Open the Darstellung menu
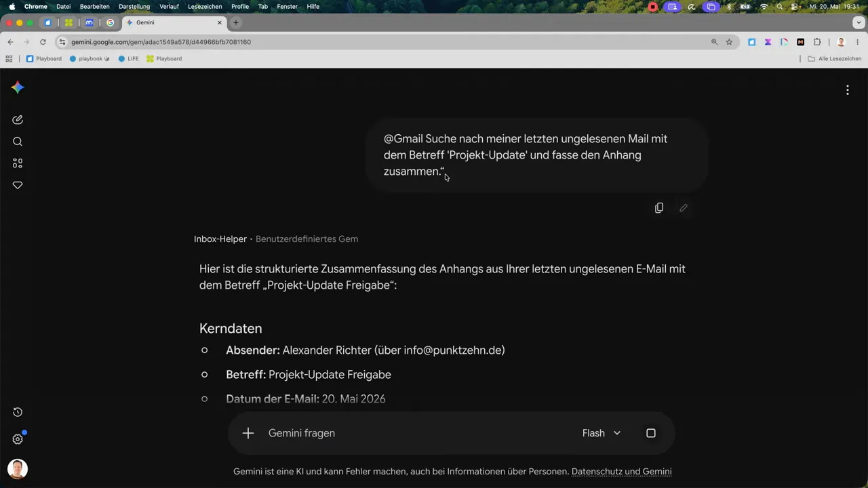The image size is (868, 488). (134, 6)
